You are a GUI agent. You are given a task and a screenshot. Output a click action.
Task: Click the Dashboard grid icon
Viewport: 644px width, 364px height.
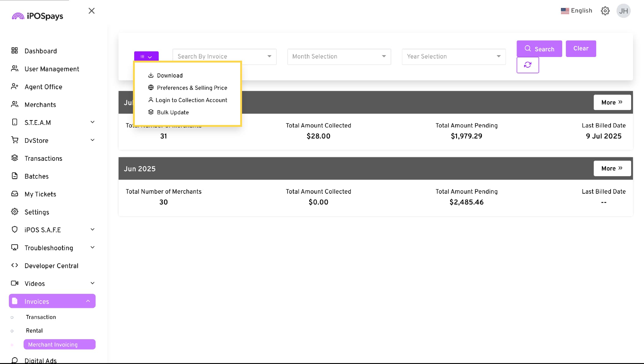coord(14,51)
